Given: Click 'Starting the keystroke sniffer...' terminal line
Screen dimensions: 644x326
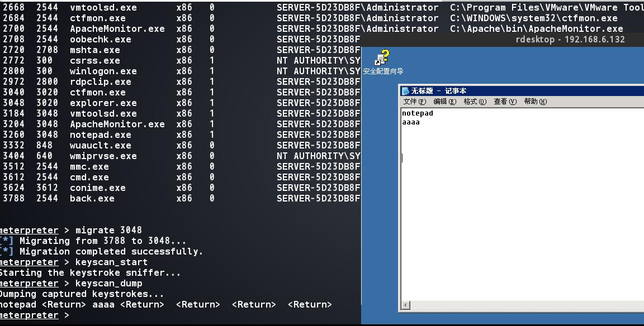Looking at the screenshot, I should 90,273.
